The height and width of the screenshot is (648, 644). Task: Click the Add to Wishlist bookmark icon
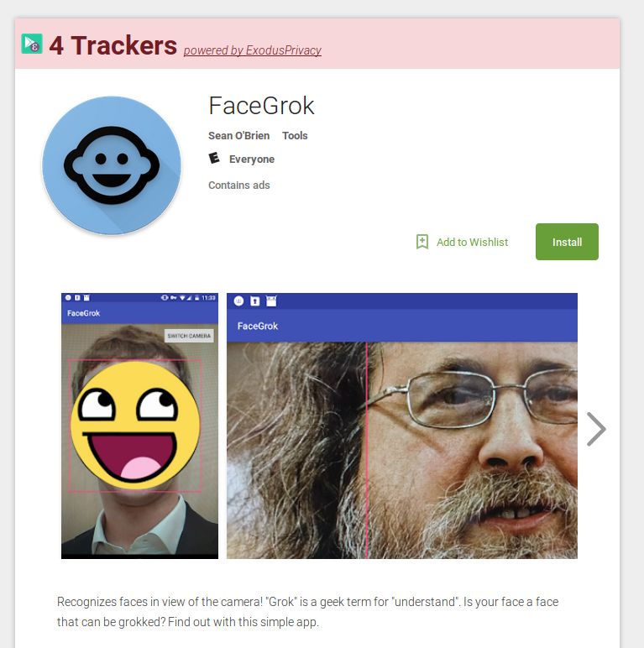pos(422,242)
